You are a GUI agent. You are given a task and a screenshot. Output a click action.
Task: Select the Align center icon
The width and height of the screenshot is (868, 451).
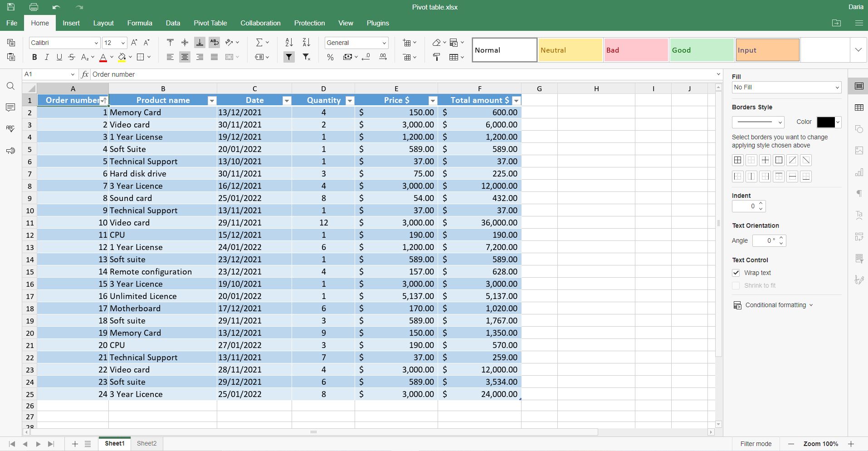(185, 57)
